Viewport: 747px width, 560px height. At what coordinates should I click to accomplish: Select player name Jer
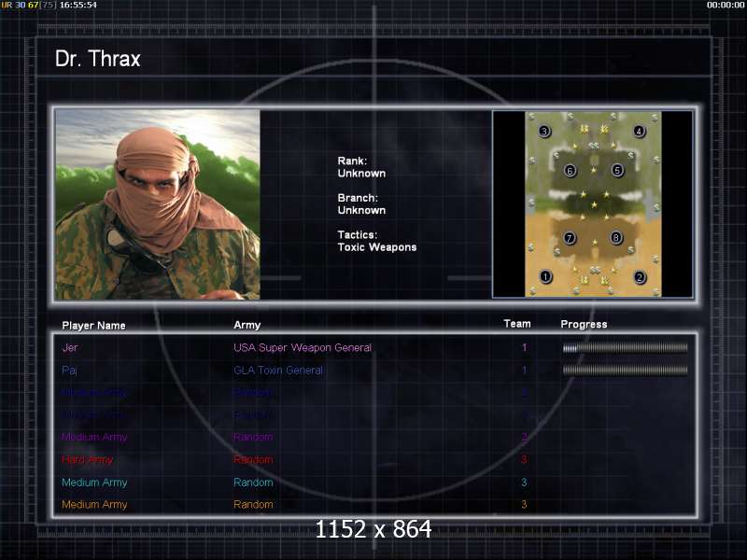(69, 347)
